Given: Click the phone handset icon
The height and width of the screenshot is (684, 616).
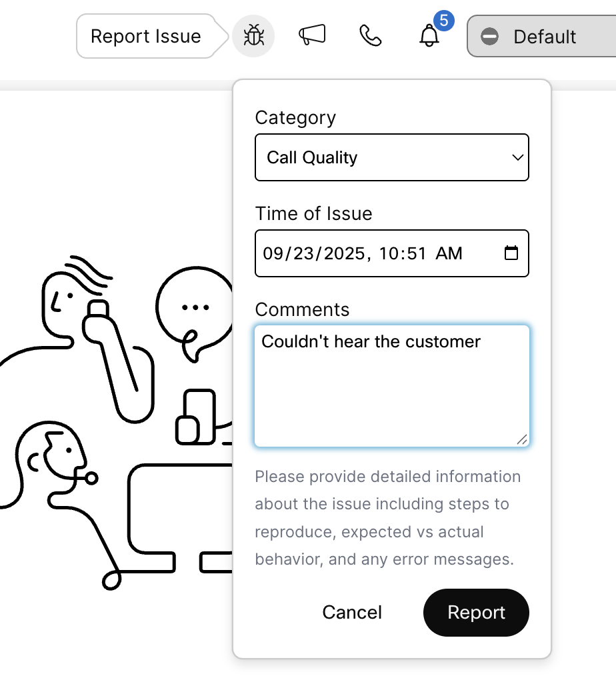Looking at the screenshot, I should point(370,35).
